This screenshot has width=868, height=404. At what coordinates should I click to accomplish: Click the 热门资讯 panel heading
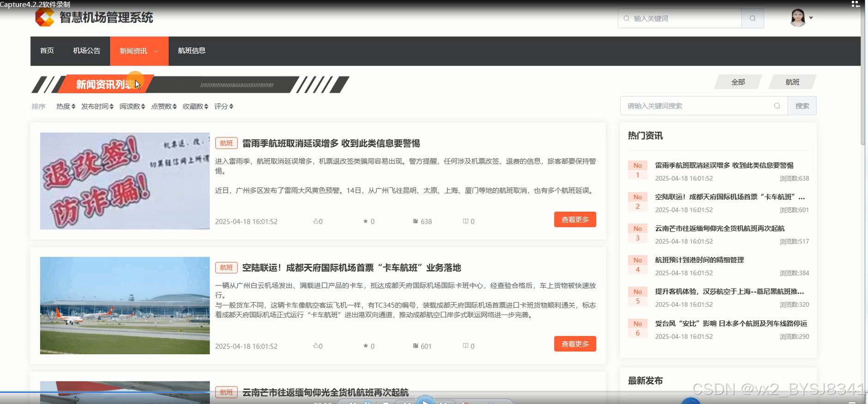[645, 136]
